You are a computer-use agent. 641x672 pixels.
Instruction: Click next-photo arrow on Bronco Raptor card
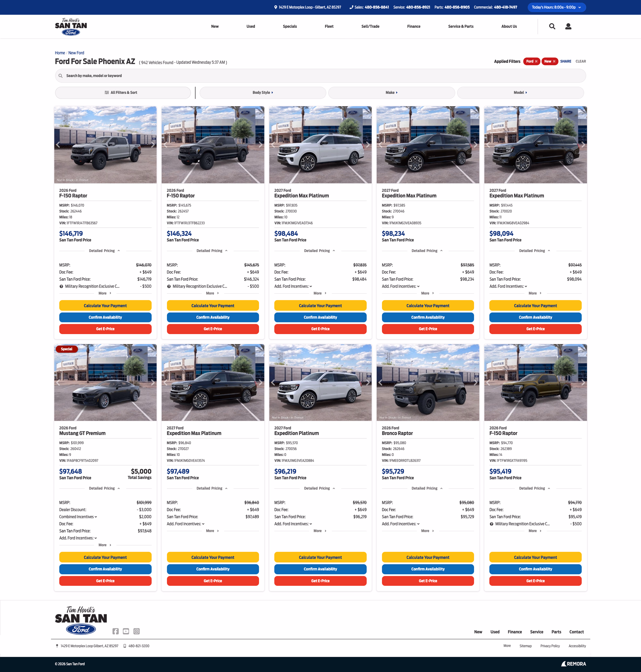pos(475,382)
